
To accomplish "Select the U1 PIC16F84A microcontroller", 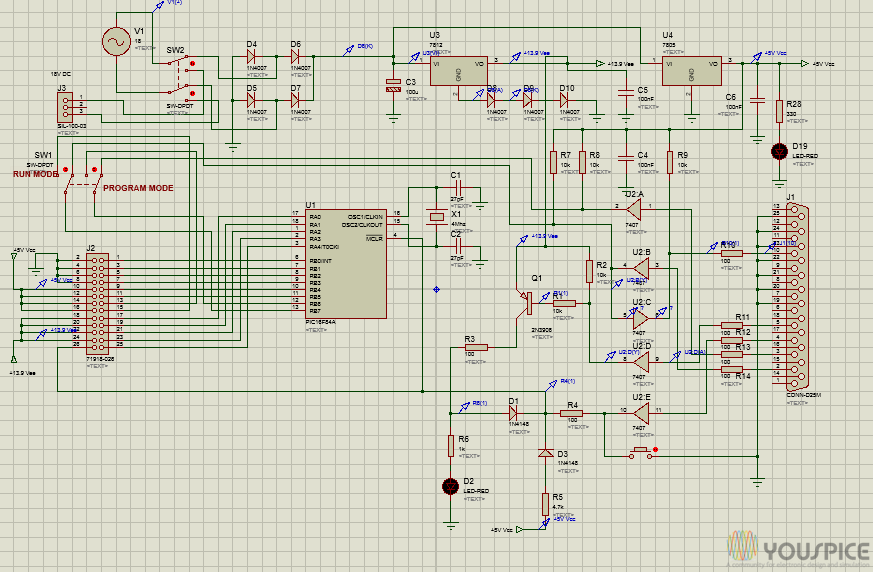I will click(x=346, y=264).
